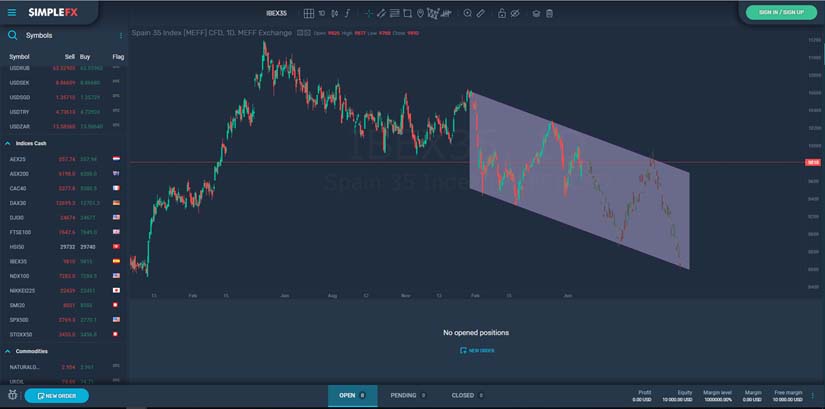This screenshot has width=825, height=409.
Task: Click the zoom in magnifier tool
Action: [x=467, y=14]
